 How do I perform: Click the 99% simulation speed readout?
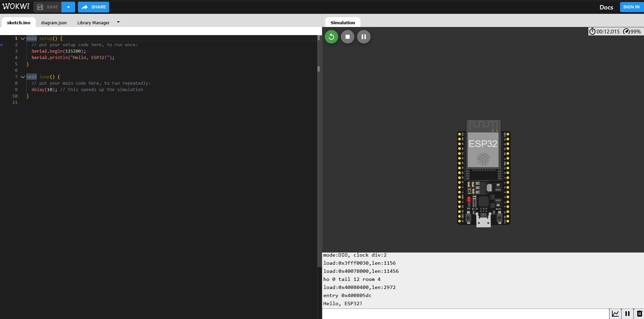(x=636, y=31)
